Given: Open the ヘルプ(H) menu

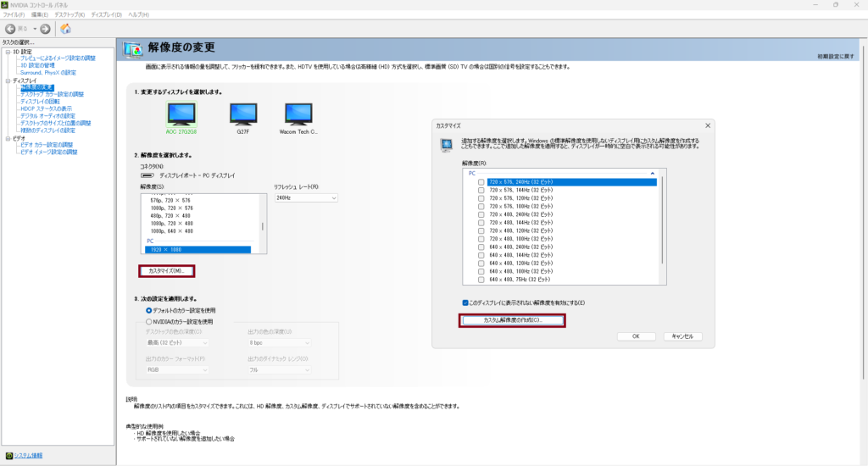Looking at the screenshot, I should (x=140, y=15).
